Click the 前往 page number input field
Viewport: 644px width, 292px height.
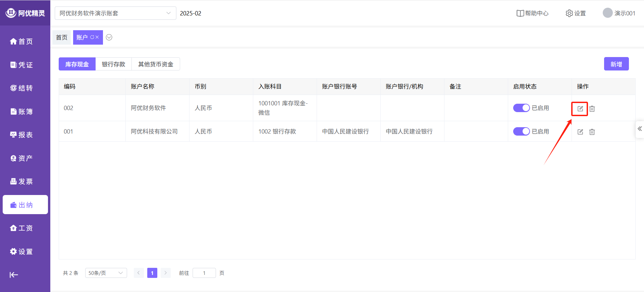tap(204, 273)
